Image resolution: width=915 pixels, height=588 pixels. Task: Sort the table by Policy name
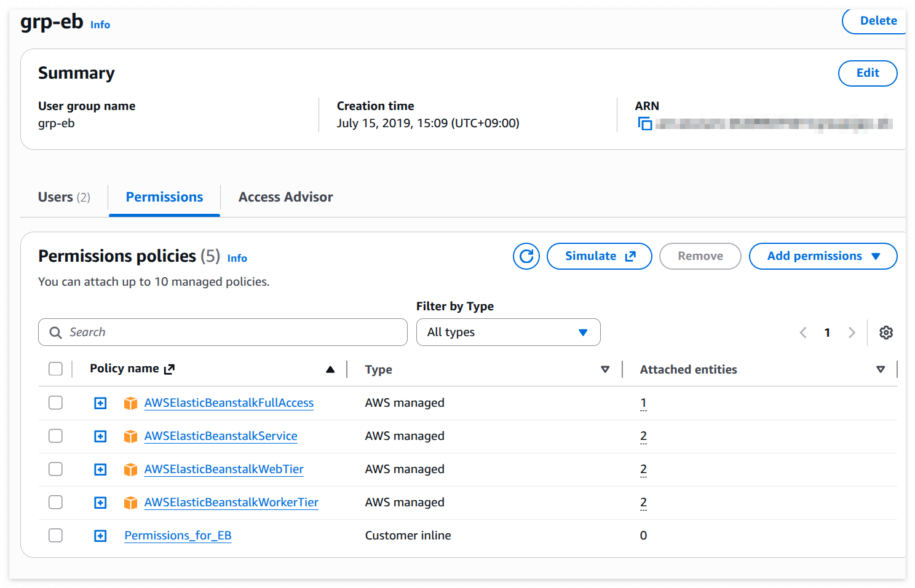tap(330, 369)
